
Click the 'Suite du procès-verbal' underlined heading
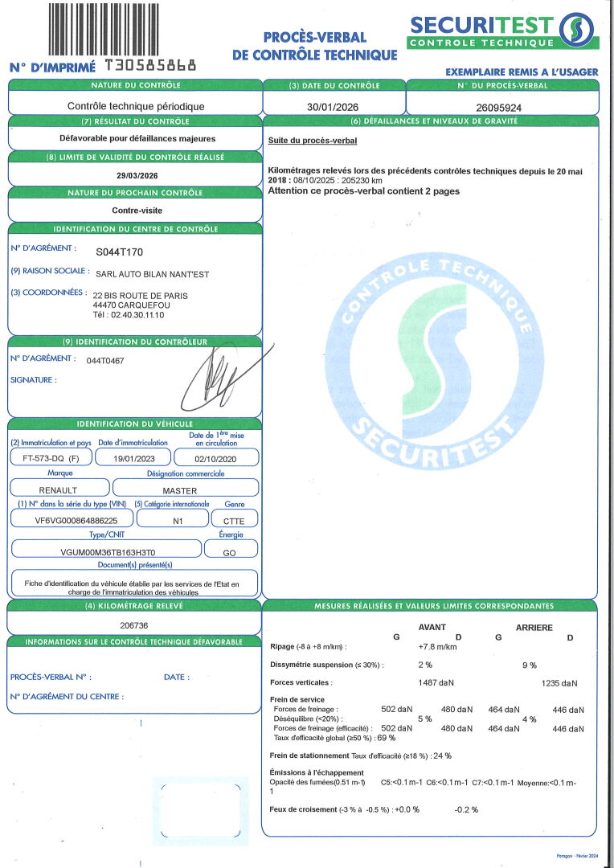(x=312, y=141)
